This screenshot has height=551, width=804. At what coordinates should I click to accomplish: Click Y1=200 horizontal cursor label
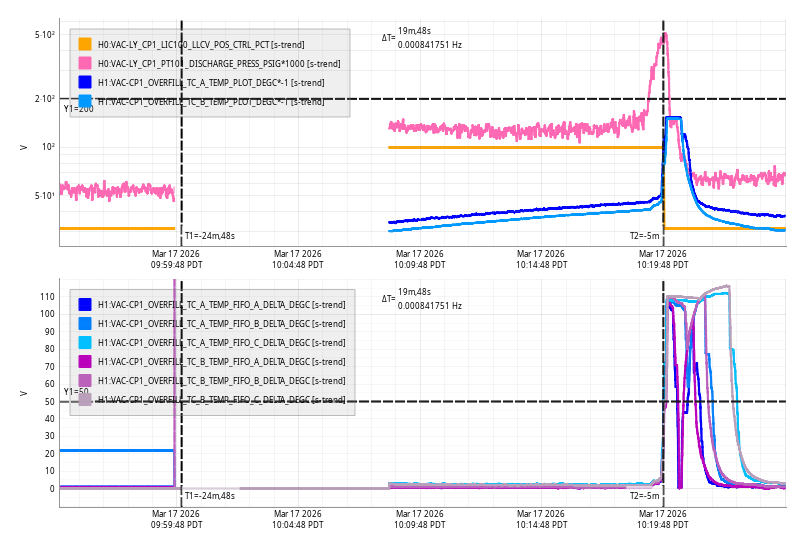(78, 109)
